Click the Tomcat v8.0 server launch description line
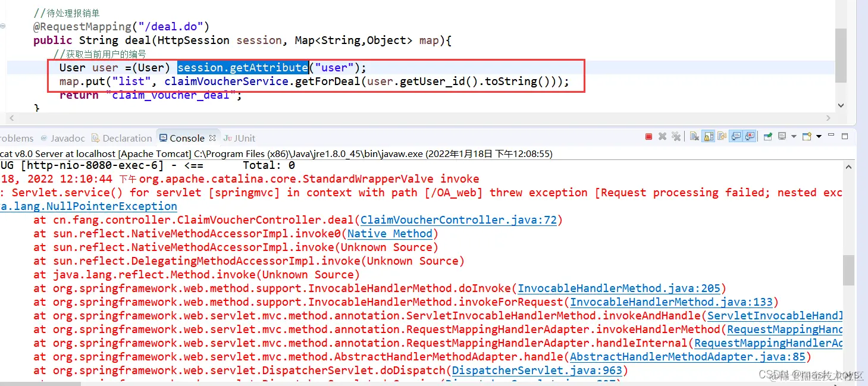The image size is (868, 386). (x=277, y=153)
